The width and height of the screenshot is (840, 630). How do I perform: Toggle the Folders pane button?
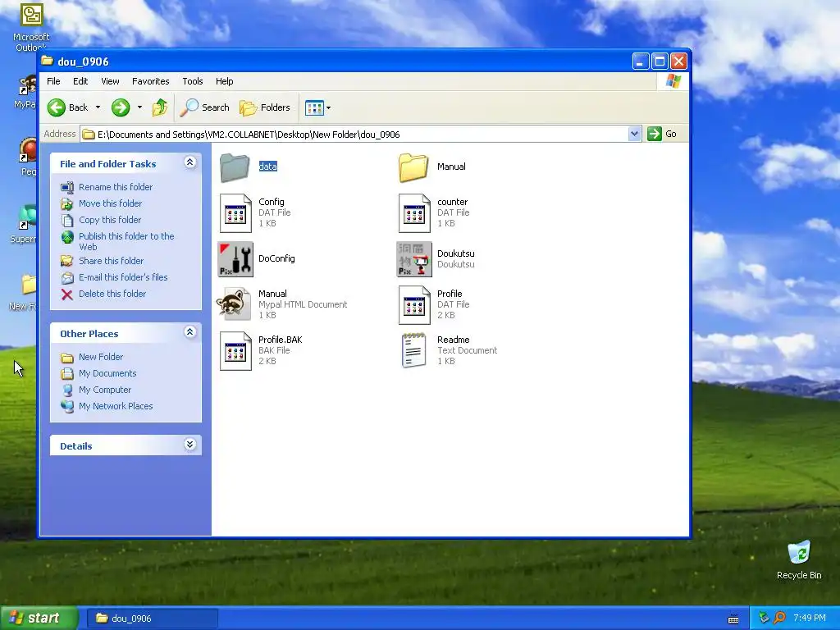click(x=265, y=107)
